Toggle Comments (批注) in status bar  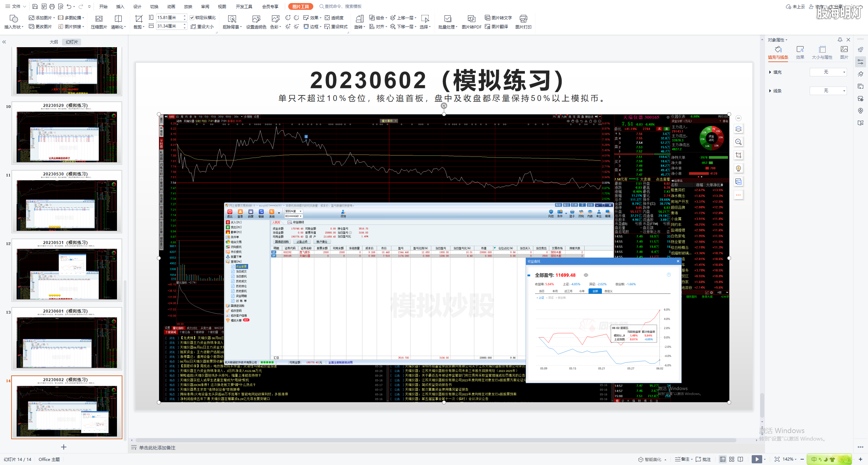pyautogui.click(x=703, y=459)
